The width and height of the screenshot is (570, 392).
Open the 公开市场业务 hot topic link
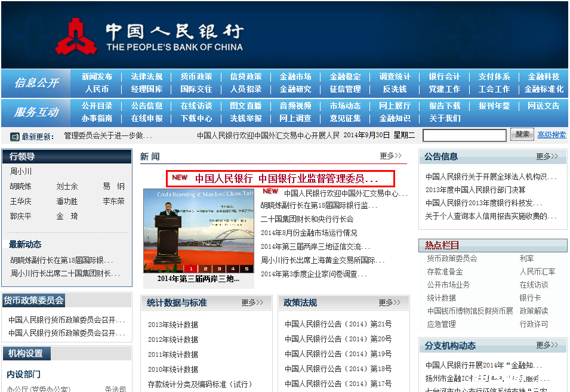pyautogui.click(x=449, y=285)
